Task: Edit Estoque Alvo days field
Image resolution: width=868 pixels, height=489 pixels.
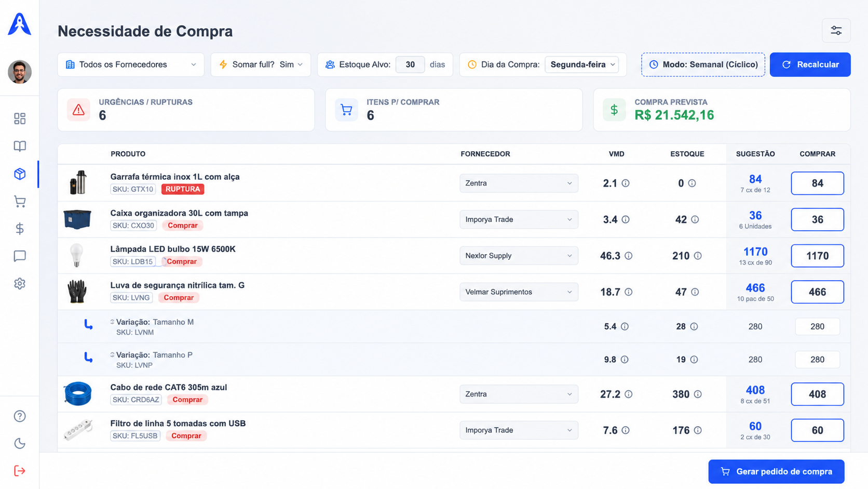Action: coord(410,64)
